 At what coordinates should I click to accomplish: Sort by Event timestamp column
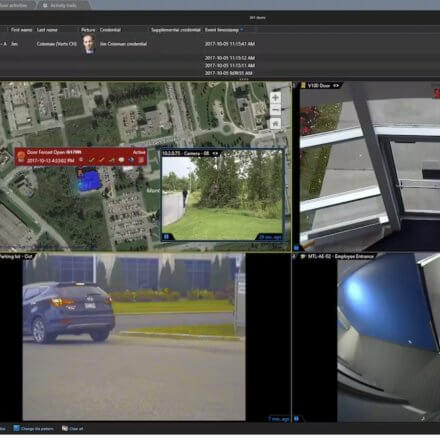tap(222, 30)
